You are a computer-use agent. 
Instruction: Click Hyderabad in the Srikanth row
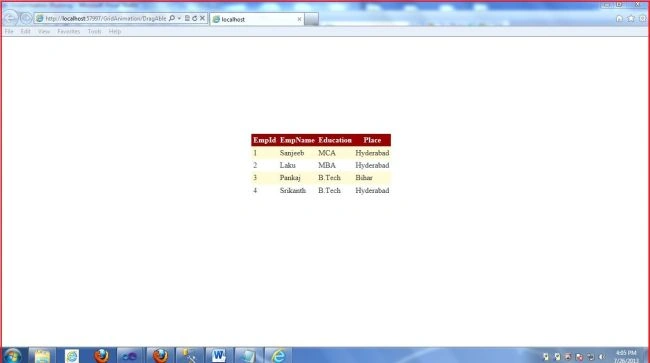click(372, 191)
